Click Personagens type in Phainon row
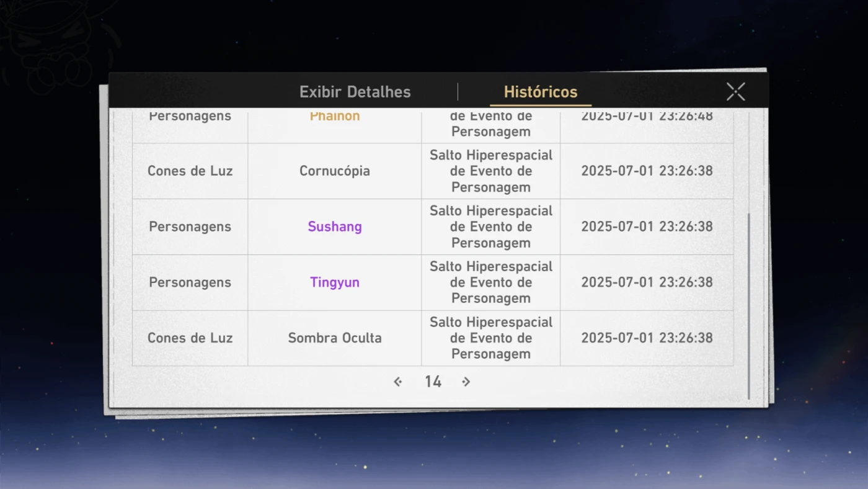The image size is (868, 489). [190, 115]
